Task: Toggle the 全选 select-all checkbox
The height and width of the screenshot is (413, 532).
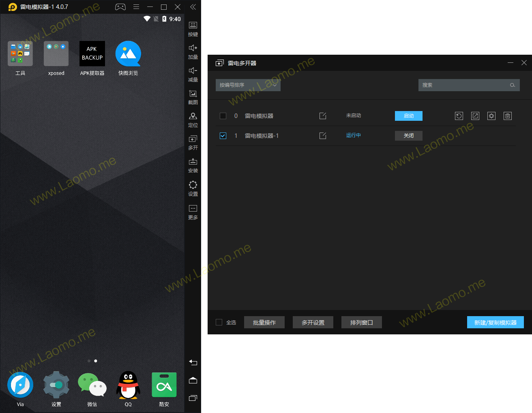Action: pyautogui.click(x=219, y=322)
